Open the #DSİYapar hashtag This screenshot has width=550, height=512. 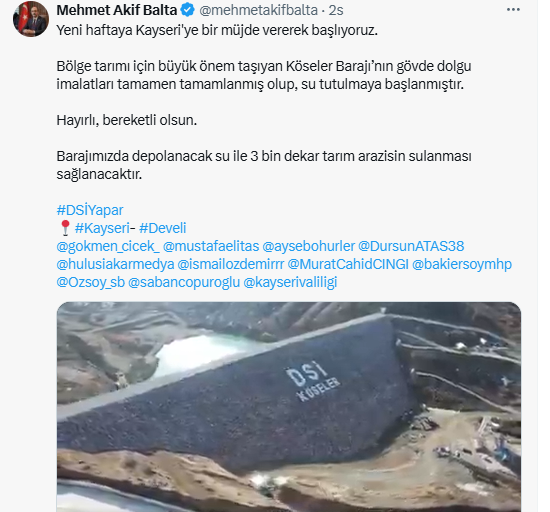click(x=90, y=210)
